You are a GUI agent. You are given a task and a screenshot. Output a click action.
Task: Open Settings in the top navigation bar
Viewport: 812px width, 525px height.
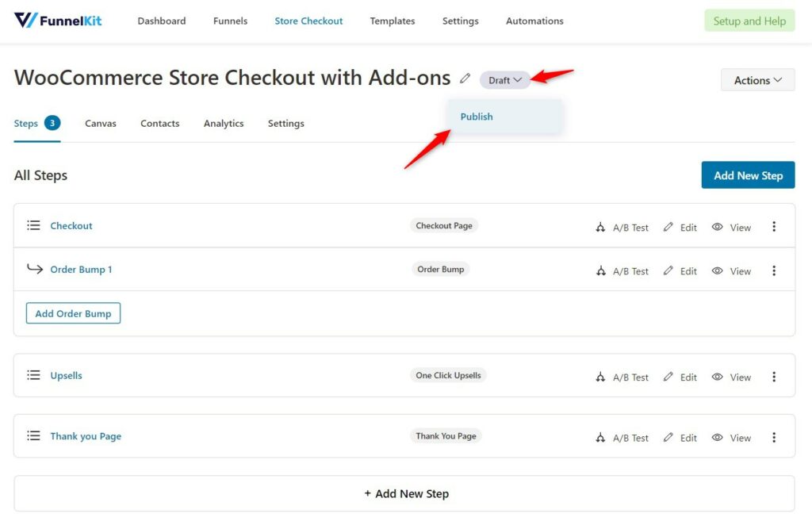coord(461,21)
